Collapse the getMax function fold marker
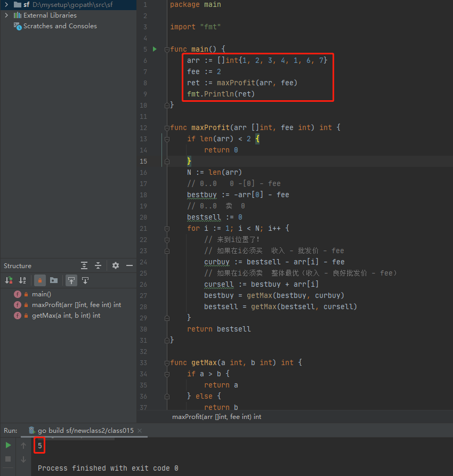 coord(167,363)
